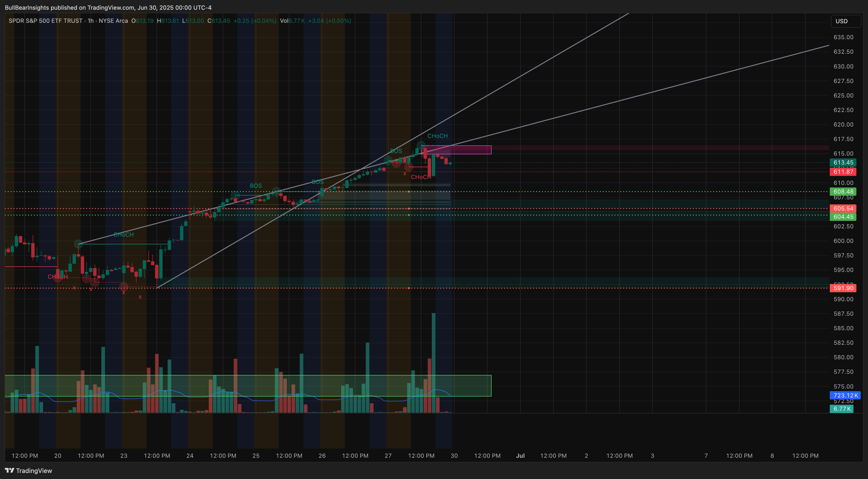Image resolution: width=868 pixels, height=479 pixels.
Task: Select the red 591.90 level tag
Action: [843, 288]
